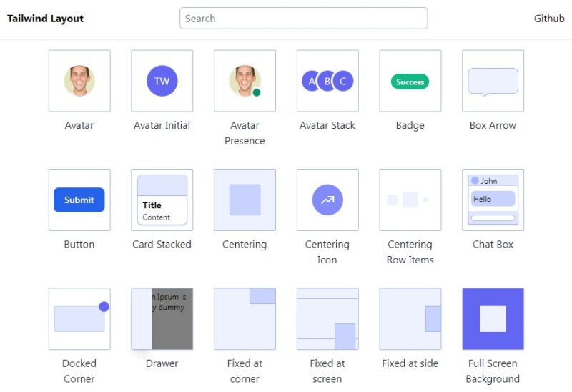The image size is (572, 392).
Task: Open the Badge Success preview tile
Action: [410, 81]
